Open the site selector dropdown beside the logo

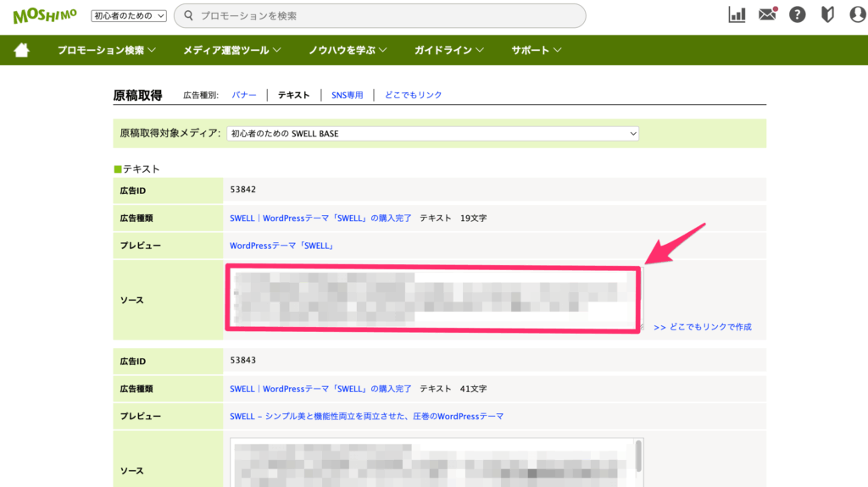pyautogui.click(x=129, y=15)
